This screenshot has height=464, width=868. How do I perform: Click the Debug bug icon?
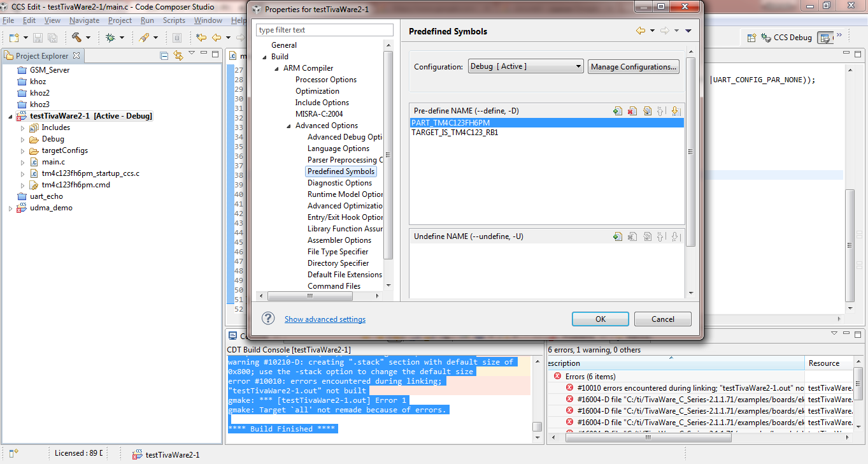point(110,38)
